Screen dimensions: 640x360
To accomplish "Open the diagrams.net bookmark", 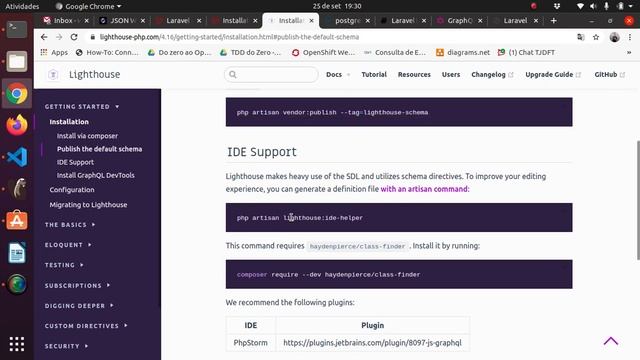I will pos(463,52).
